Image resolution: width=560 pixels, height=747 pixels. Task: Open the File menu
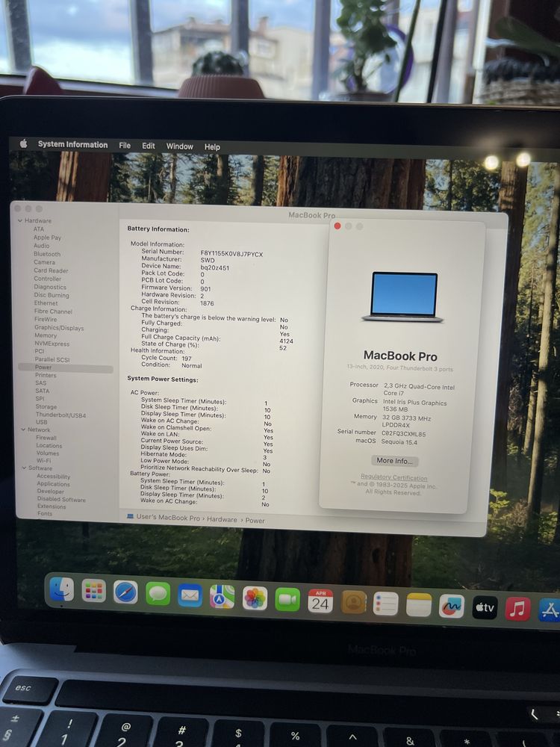pos(125,146)
